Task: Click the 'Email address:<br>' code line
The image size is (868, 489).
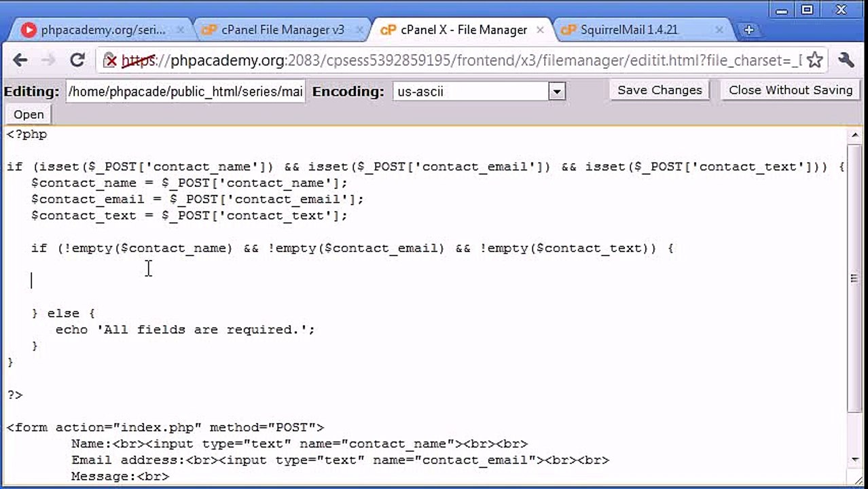Action: pyautogui.click(x=340, y=460)
